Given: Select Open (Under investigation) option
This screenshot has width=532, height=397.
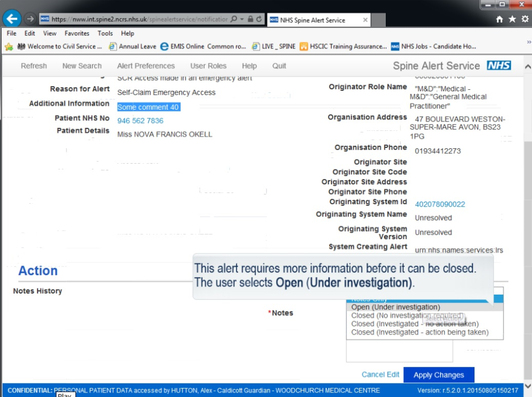Looking at the screenshot, I should 424,307.
